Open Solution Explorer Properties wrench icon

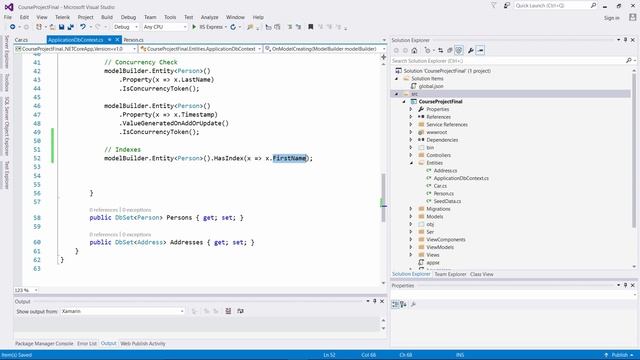[471, 51]
